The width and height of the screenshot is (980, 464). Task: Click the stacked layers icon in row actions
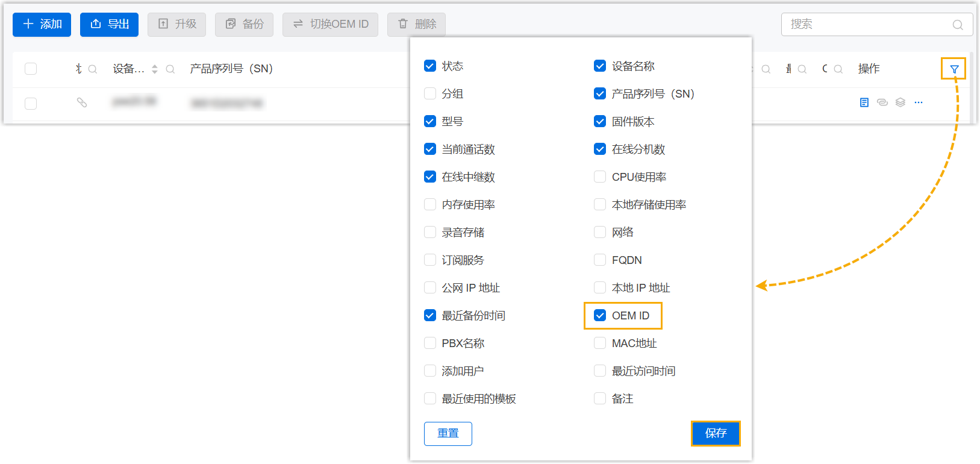pyautogui.click(x=900, y=102)
